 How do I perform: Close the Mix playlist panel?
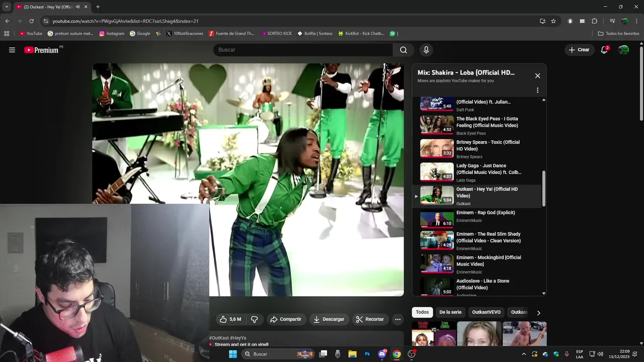pos(537,76)
